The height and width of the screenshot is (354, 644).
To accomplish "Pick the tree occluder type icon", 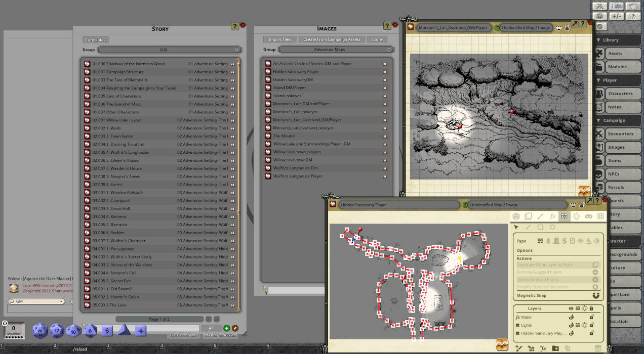I will pyautogui.click(x=548, y=241).
